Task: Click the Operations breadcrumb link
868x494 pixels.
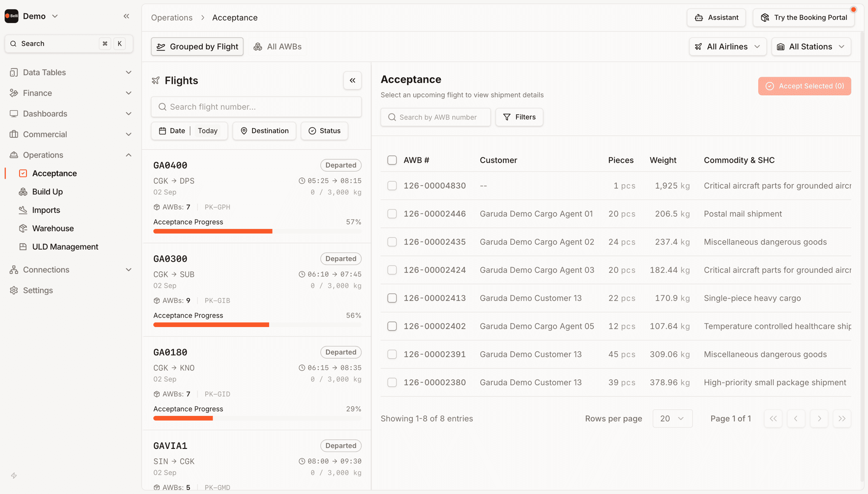Action: click(172, 18)
